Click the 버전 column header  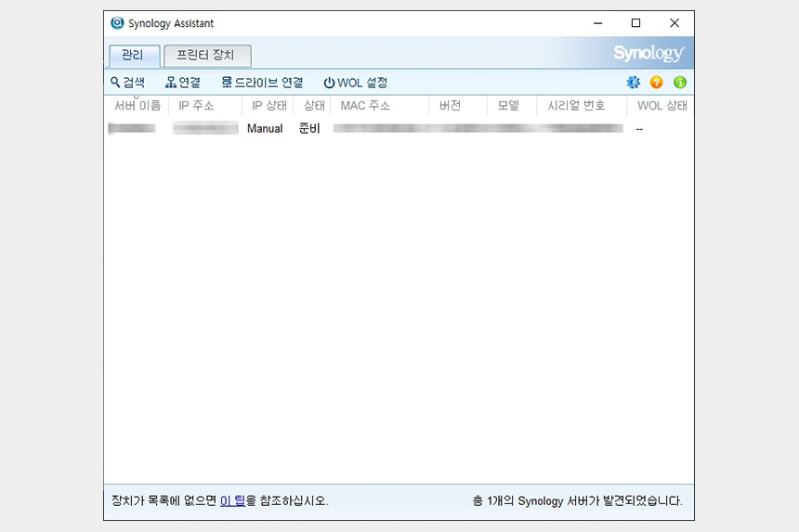(458, 106)
